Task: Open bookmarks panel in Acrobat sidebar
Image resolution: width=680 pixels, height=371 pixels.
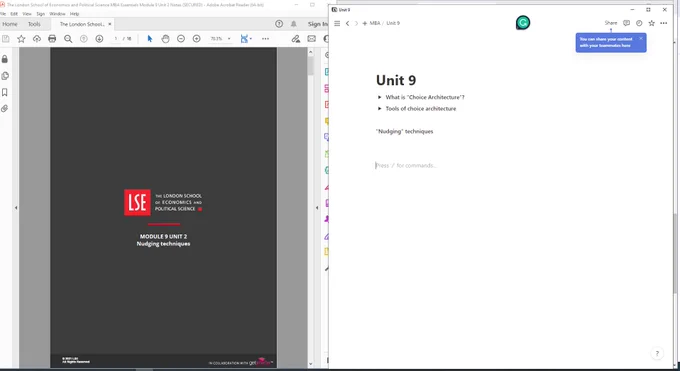Action: [x=5, y=92]
